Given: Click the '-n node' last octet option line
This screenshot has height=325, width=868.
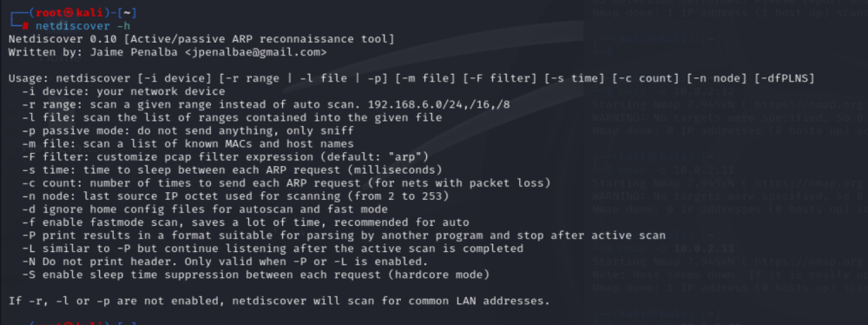Looking at the screenshot, I should point(235,196).
